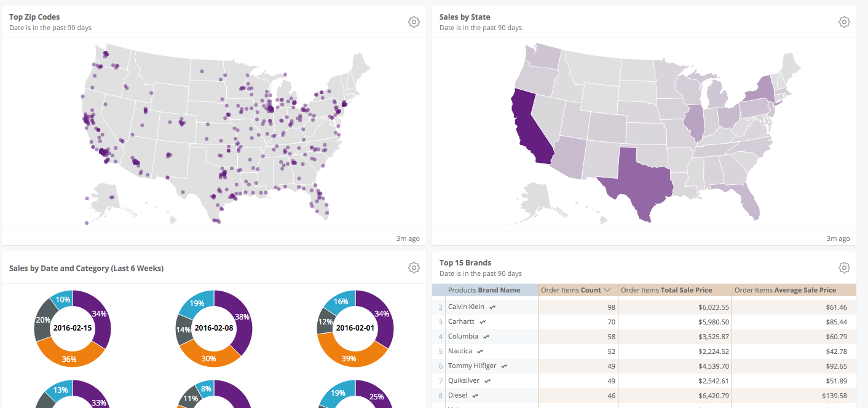Click the trend icon next to Quiksilver
868x408 pixels.
click(x=487, y=381)
